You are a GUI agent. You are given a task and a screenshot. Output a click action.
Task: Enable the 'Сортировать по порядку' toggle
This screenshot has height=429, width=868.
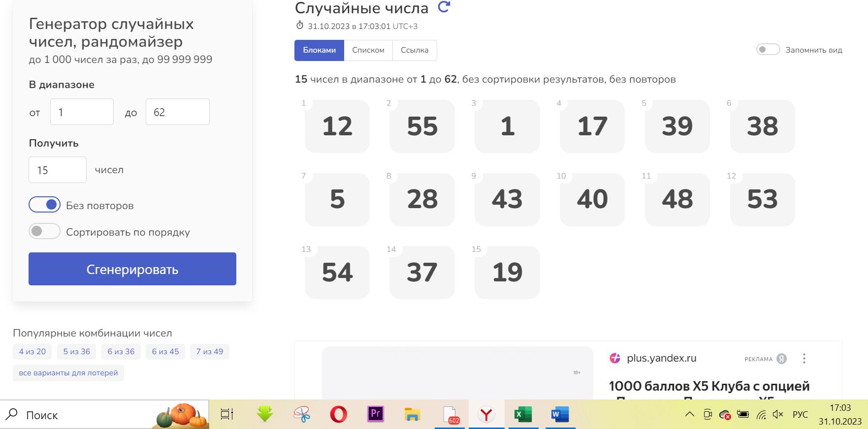(45, 231)
